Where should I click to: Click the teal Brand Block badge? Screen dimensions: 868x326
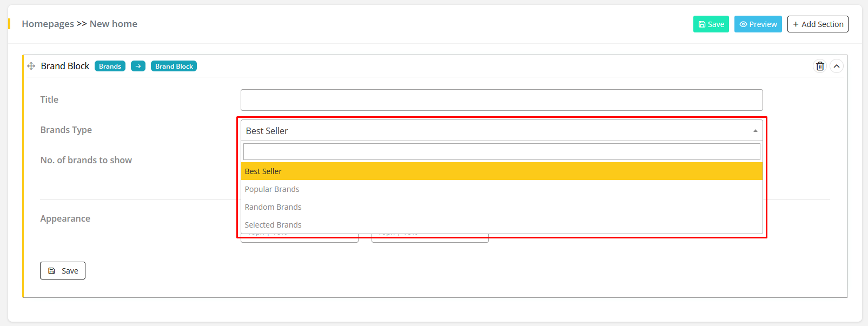(174, 66)
